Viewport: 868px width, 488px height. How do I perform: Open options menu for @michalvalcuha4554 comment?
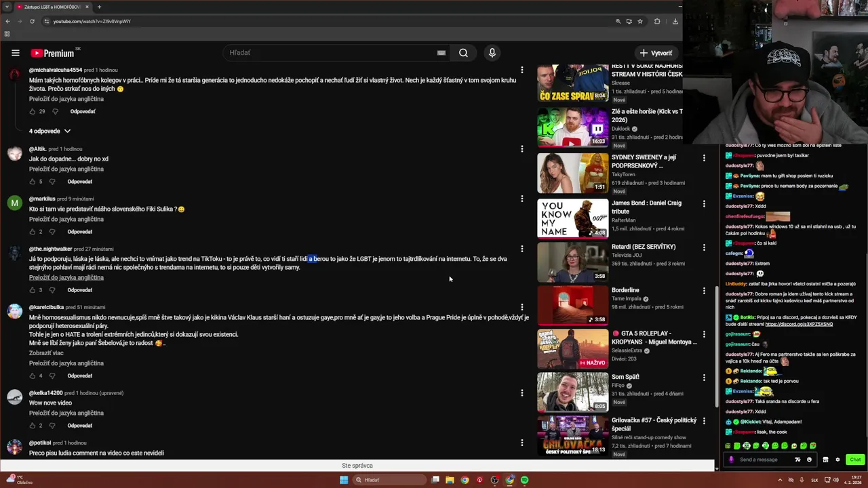[521, 70]
